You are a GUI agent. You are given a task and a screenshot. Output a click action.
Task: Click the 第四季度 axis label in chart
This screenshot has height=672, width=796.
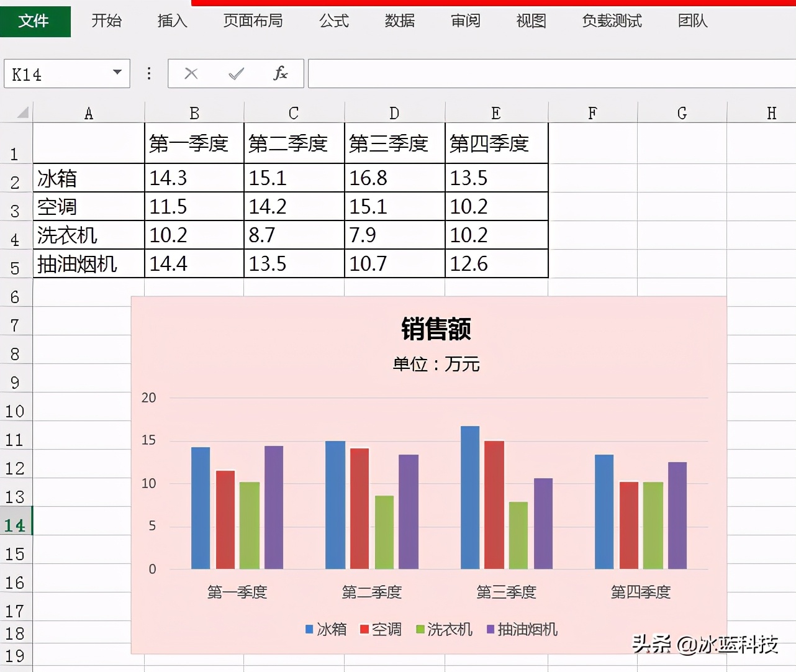coord(641,592)
